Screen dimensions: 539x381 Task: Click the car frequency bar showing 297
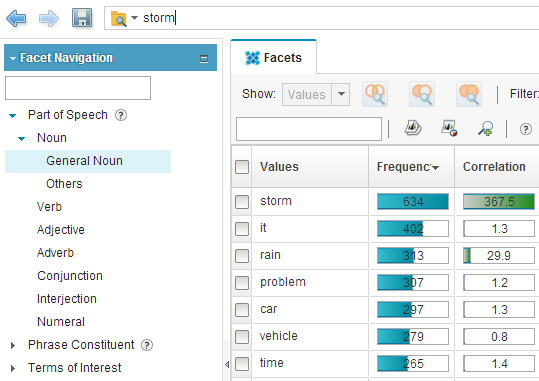point(413,309)
